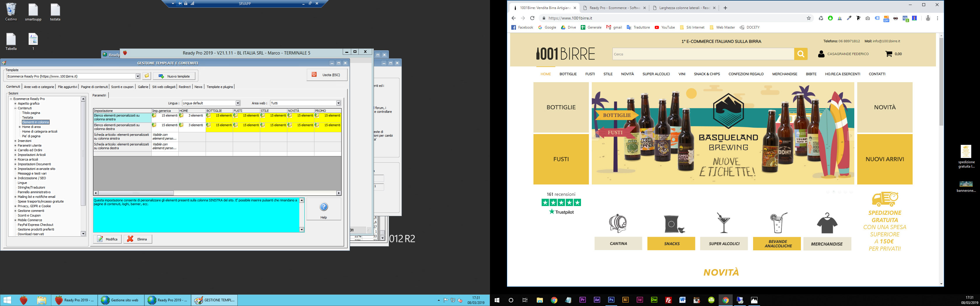Click the Chrome page vertical scrollbar
Viewport: 980px width, 306px height.
941,82
